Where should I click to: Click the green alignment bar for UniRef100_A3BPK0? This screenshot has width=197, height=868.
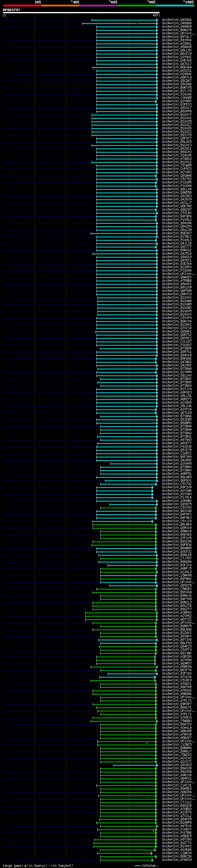click(122, 613)
